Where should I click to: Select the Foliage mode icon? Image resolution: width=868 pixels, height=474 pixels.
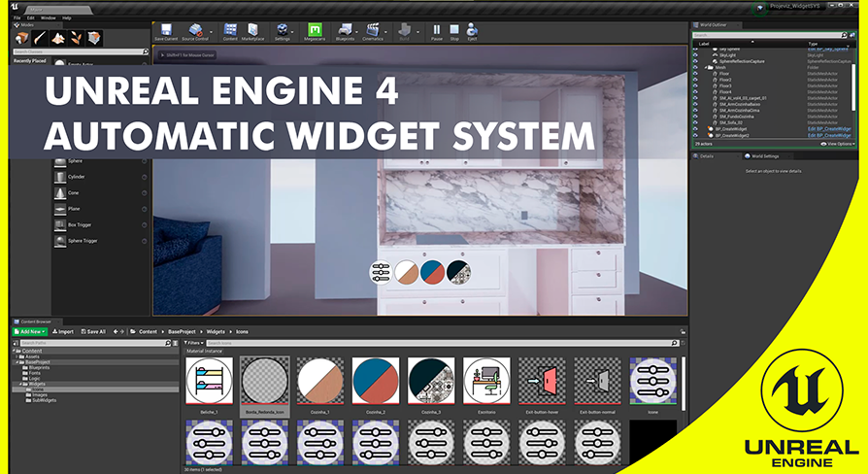pos(77,38)
